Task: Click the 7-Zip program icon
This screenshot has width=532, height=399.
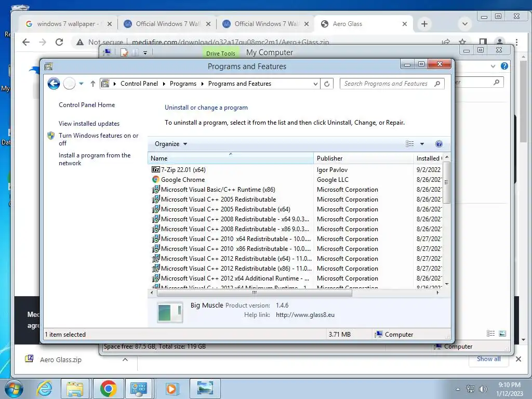Action: click(156, 169)
